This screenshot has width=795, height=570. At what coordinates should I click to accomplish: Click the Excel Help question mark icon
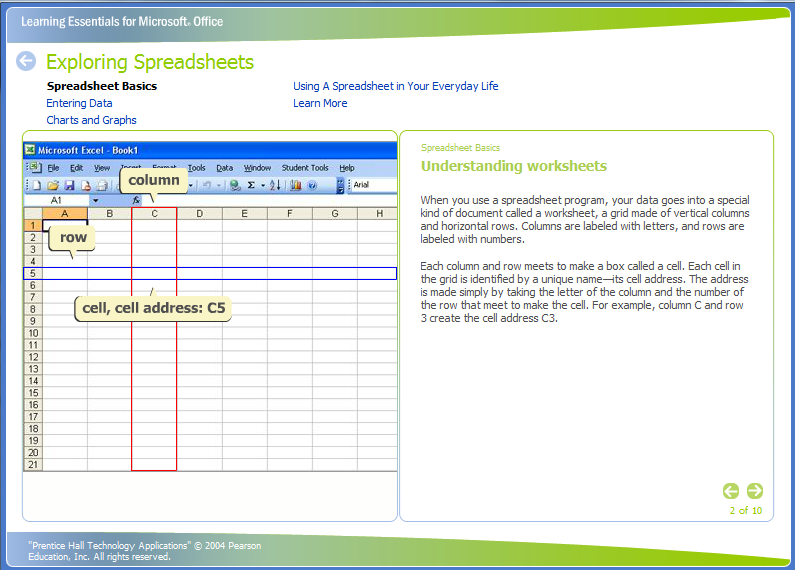coord(312,185)
